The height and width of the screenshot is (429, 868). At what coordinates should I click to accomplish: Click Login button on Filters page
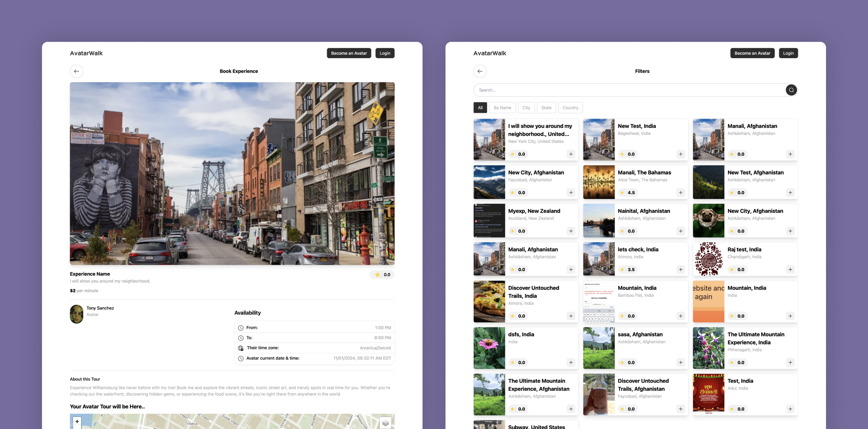tap(788, 53)
